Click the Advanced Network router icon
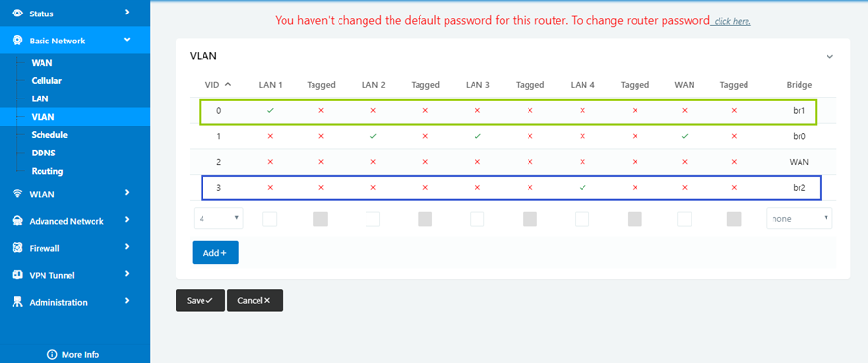 (17, 221)
